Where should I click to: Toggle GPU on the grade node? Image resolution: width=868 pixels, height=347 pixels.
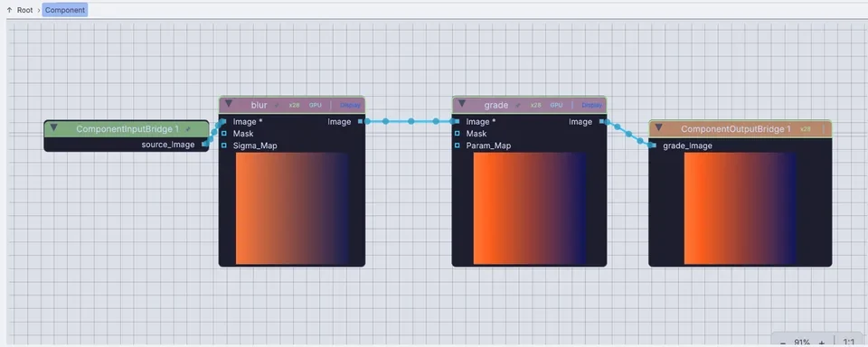click(556, 105)
